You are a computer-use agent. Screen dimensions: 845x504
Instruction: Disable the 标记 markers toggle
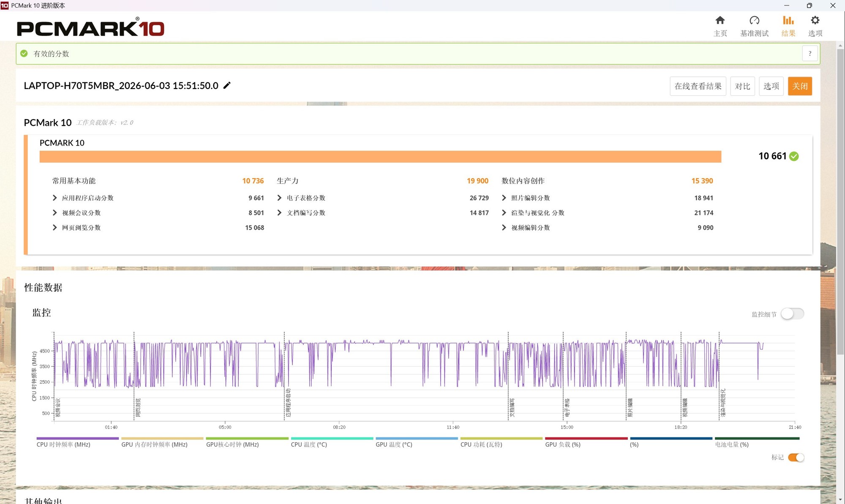click(x=796, y=457)
